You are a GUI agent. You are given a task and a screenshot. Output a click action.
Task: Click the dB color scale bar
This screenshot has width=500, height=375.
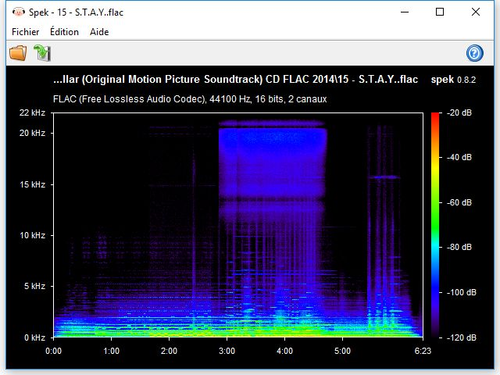point(435,225)
